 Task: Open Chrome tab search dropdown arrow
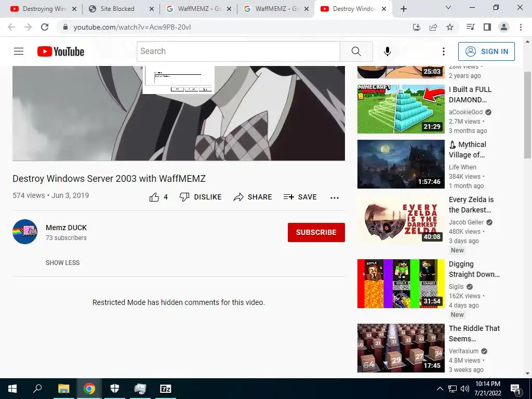coord(448,7)
